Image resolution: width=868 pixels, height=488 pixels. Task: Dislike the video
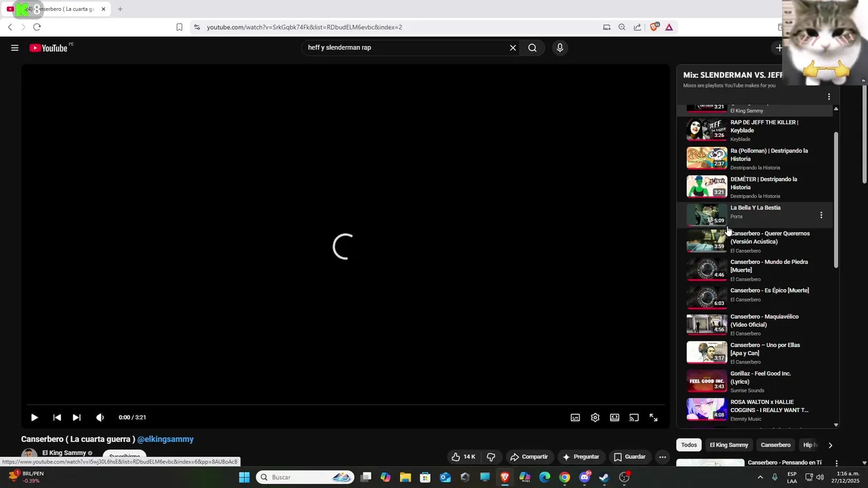tap(491, 457)
